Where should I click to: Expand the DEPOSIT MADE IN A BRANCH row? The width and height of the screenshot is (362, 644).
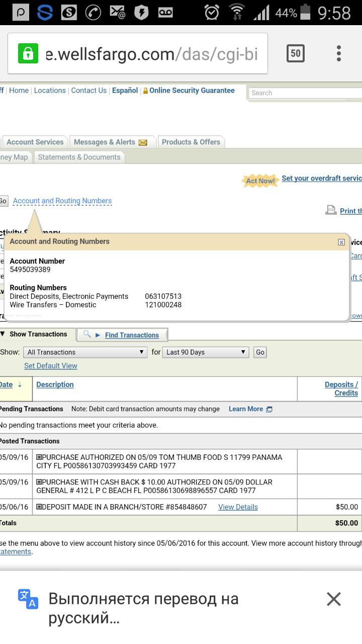click(39, 507)
